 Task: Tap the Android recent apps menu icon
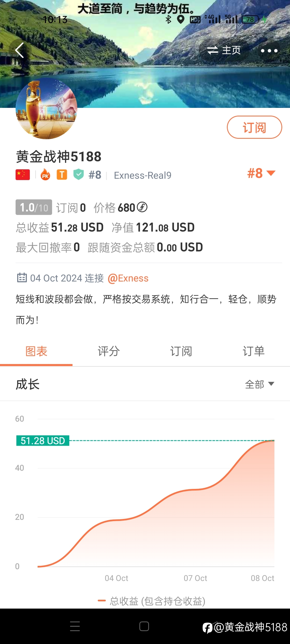[x=75, y=626]
